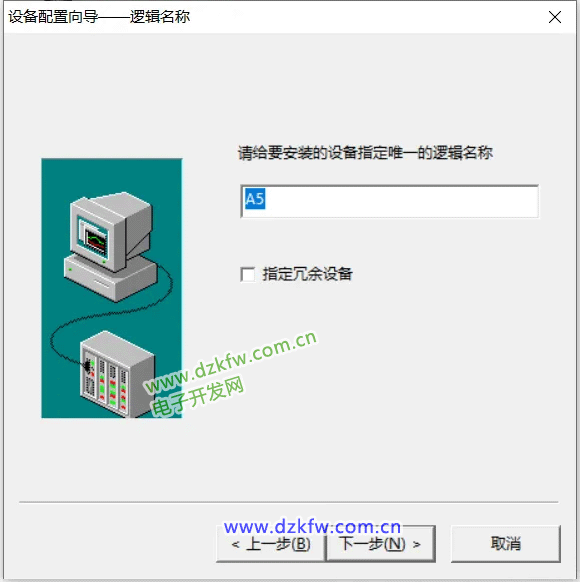This screenshot has height=582, width=580.
Task: Click the horizontal separator line above buttons
Action: [289, 502]
